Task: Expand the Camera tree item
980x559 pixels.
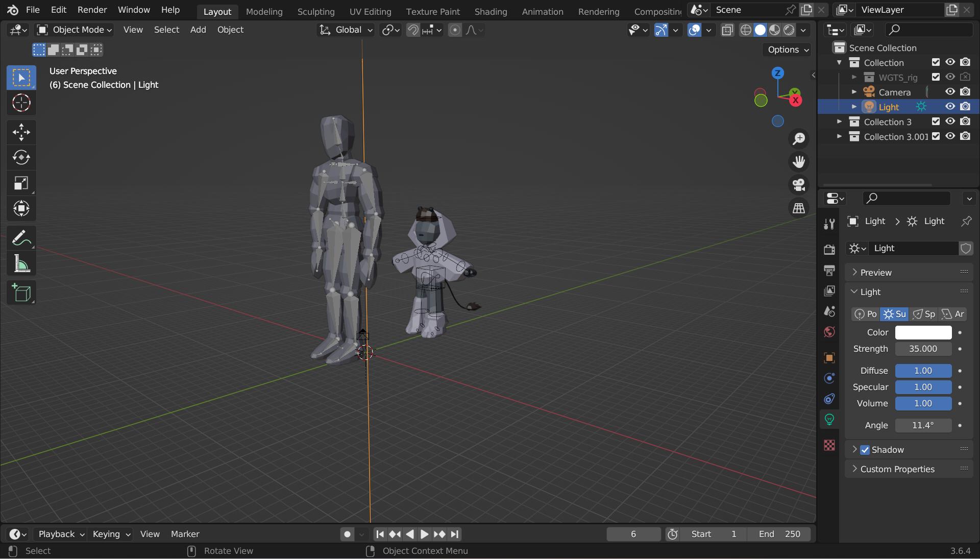Action: click(x=854, y=92)
